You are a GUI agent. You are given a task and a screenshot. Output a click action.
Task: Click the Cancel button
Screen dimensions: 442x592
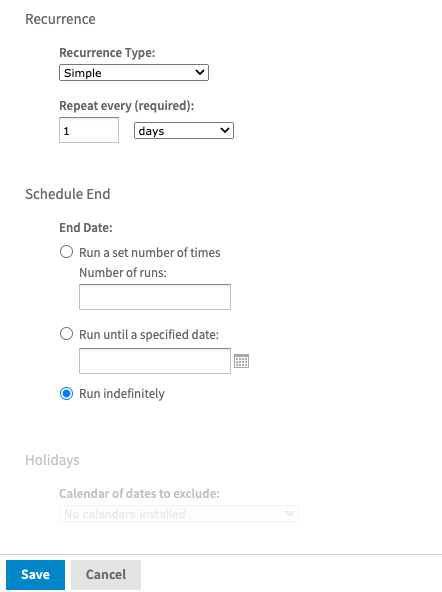point(106,575)
